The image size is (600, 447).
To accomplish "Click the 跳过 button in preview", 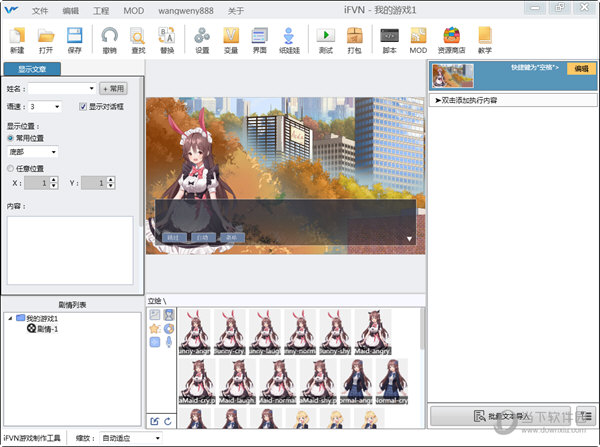I will tap(174, 237).
